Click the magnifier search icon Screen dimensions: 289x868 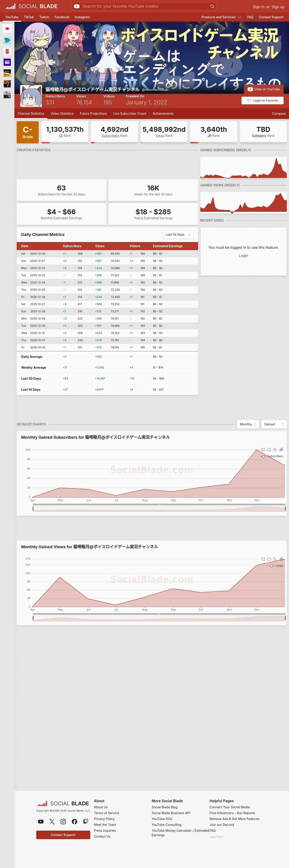pos(212,6)
